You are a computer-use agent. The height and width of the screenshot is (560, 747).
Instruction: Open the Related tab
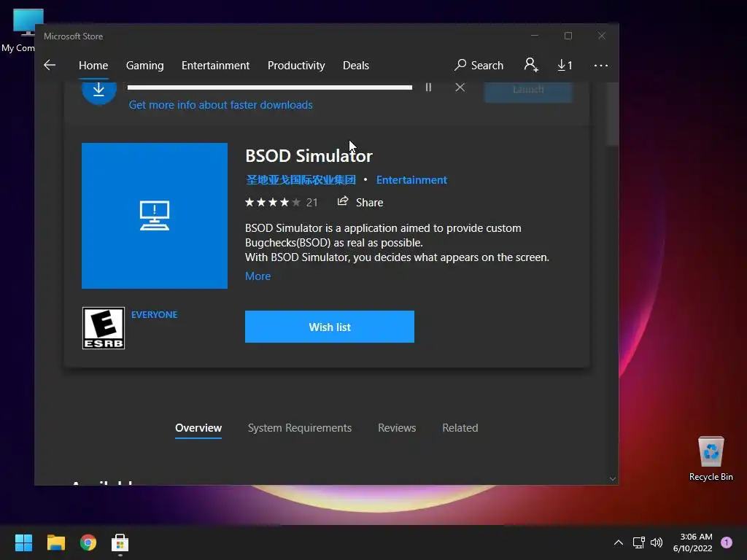click(x=460, y=427)
